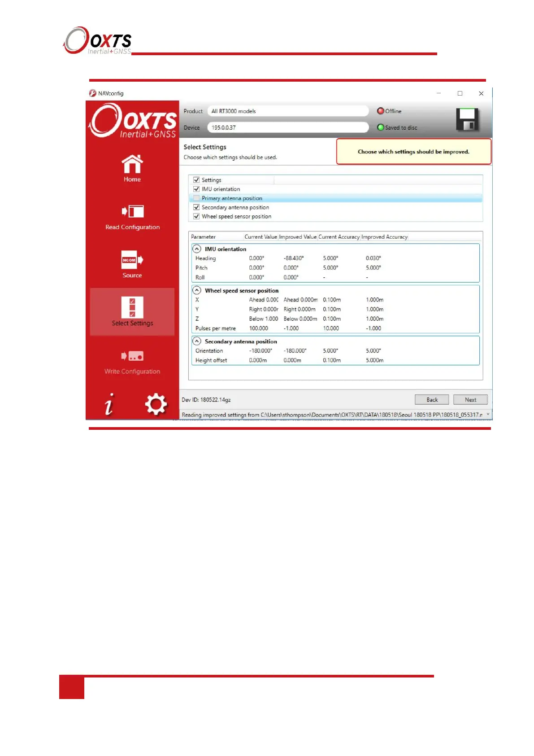This screenshot has height=756, width=534.
Task: Collapse the Wheel speed sensor position group
Action: click(197, 290)
